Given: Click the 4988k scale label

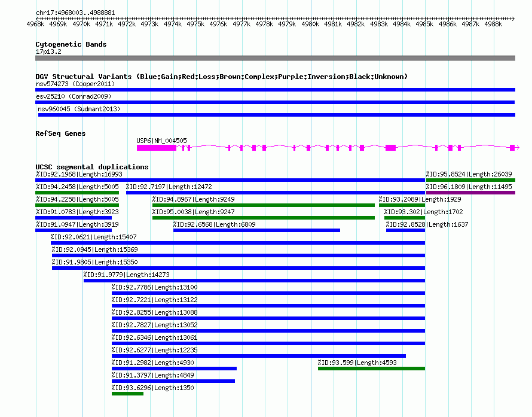Looking at the screenshot, I should click(x=493, y=24).
